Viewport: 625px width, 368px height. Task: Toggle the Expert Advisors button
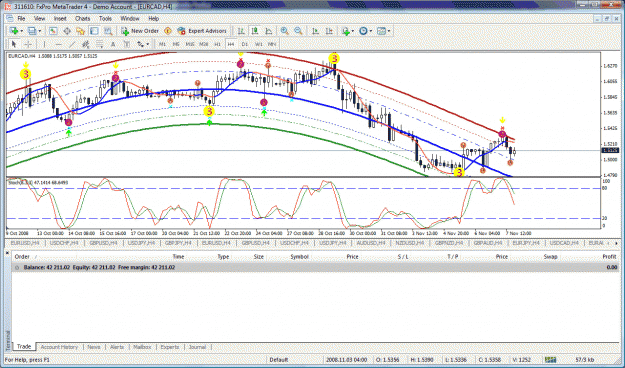202,31
